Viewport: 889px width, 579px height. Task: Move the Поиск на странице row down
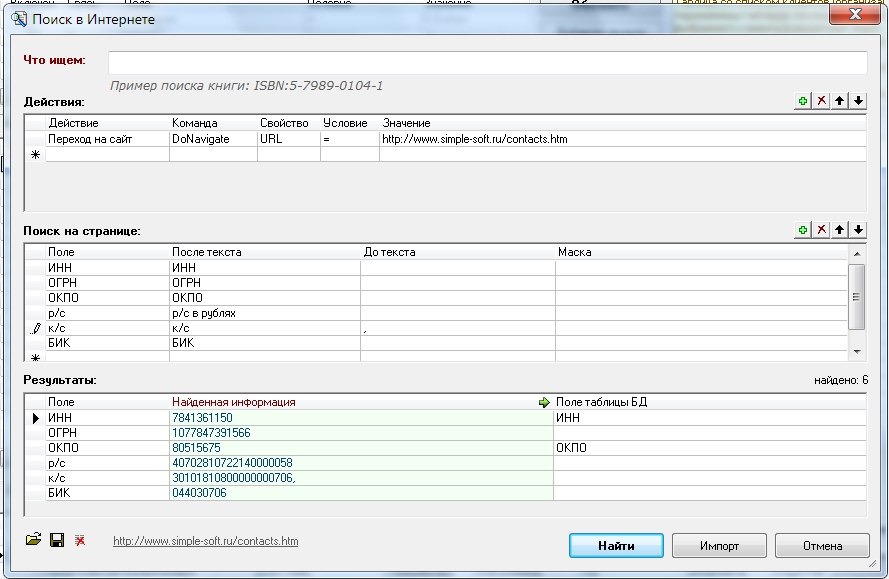point(858,230)
